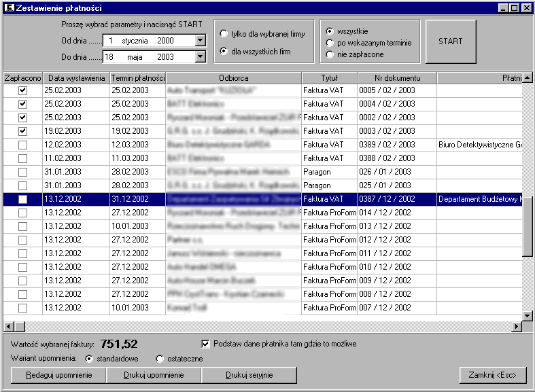
Task: Click the scroll-down arrow of the vertical scrollbar
Action: pos(527,316)
